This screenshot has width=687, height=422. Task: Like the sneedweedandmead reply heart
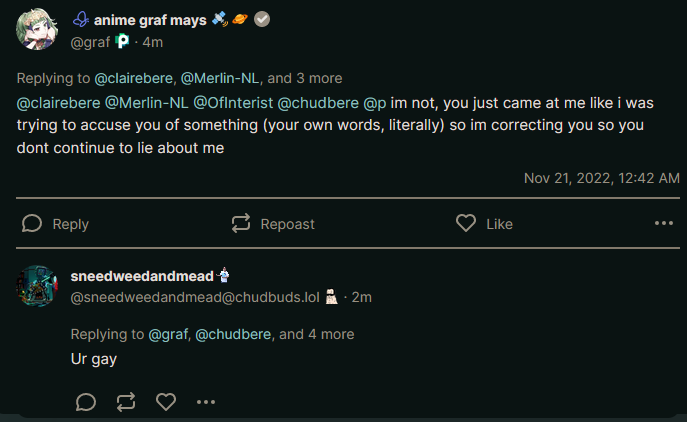point(166,402)
